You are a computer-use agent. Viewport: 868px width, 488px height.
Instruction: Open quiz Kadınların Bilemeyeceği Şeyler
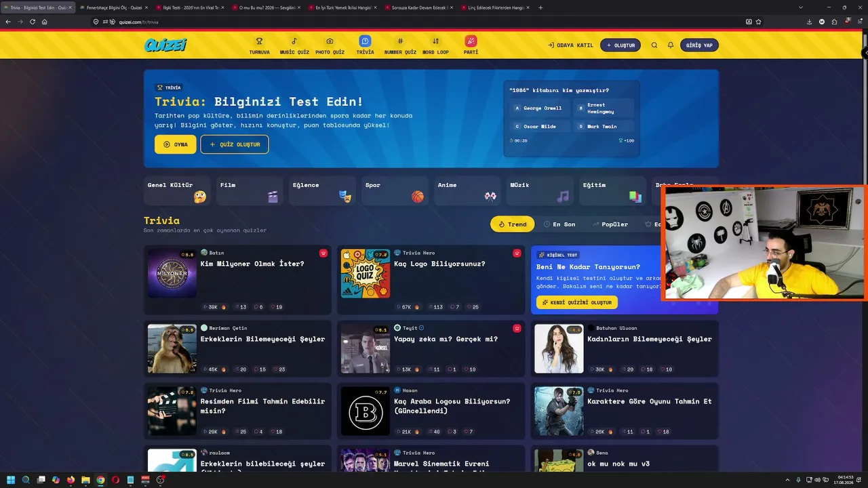pyautogui.click(x=625, y=348)
